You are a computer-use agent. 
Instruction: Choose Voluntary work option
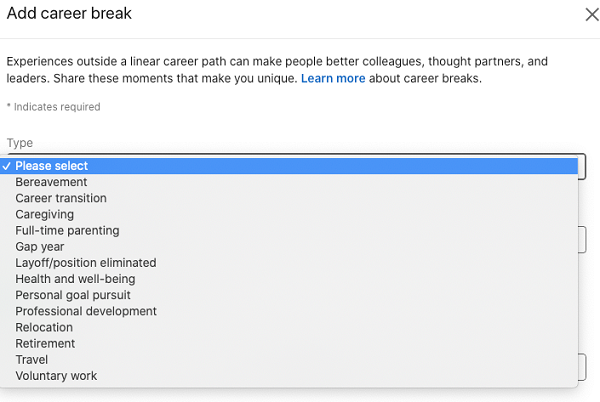[x=289, y=376]
